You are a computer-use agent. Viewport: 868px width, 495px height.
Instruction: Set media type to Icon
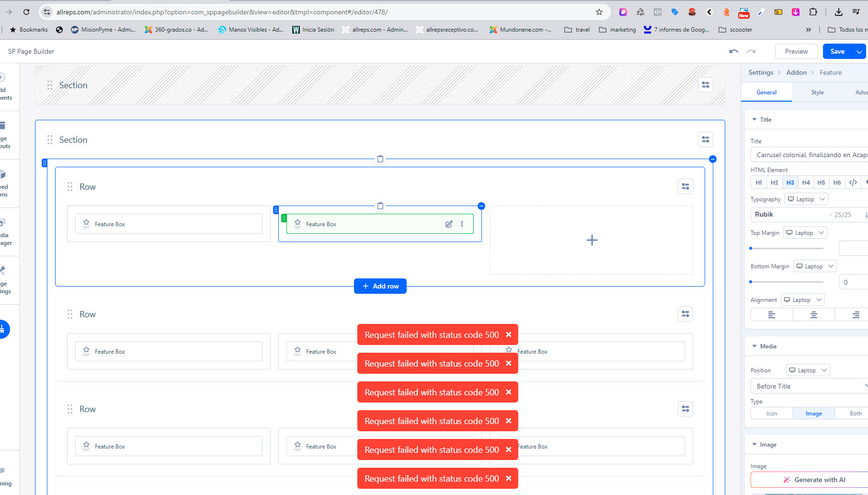[x=771, y=414]
